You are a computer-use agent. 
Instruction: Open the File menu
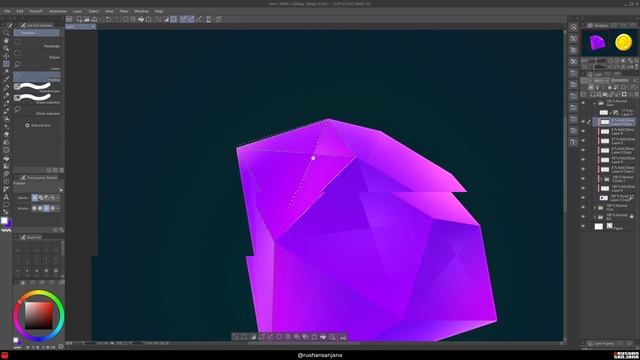coord(7,11)
